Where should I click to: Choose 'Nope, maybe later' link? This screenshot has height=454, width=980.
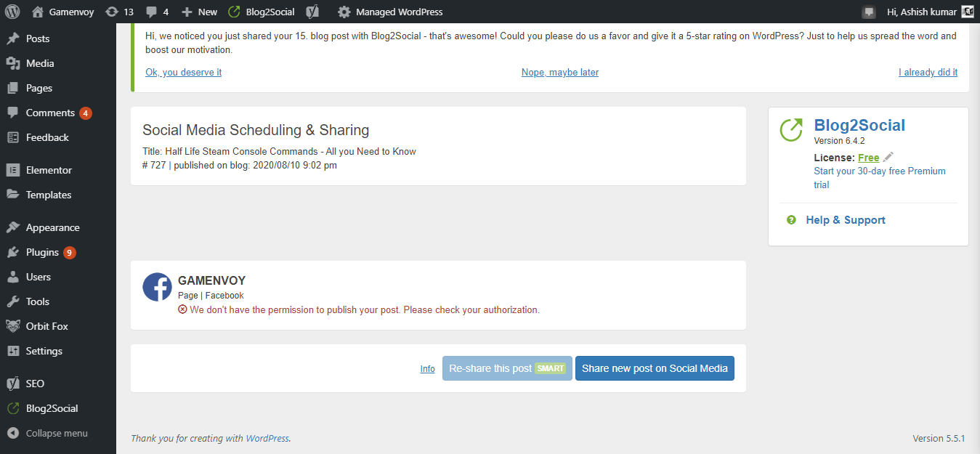click(x=559, y=72)
